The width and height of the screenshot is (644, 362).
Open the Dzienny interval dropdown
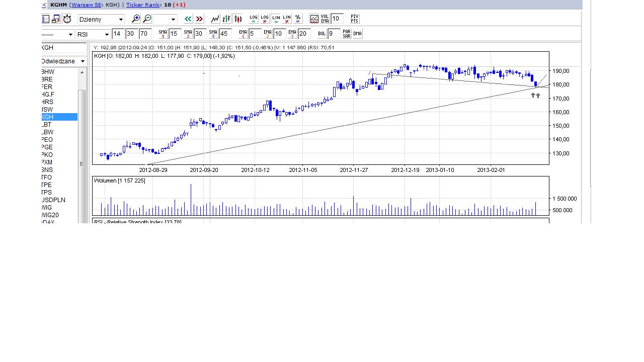101,20
